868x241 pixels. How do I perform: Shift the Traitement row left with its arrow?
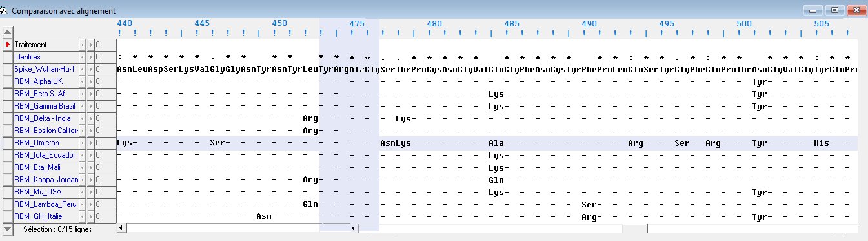click(82, 45)
